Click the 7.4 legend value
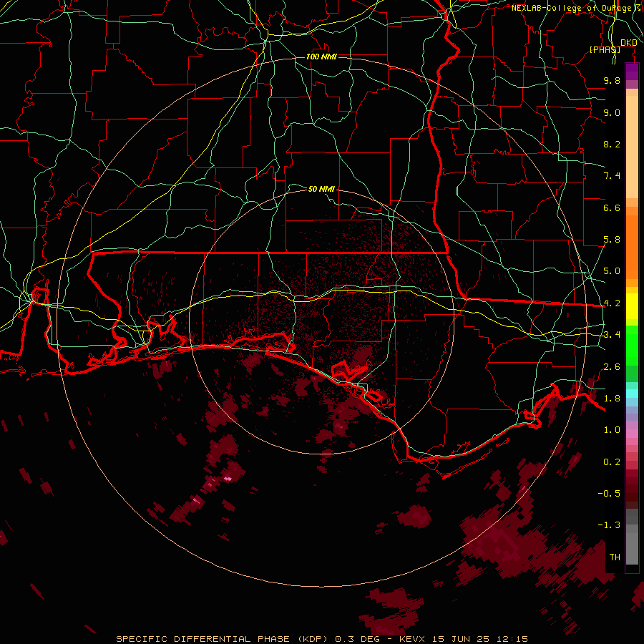 point(612,176)
